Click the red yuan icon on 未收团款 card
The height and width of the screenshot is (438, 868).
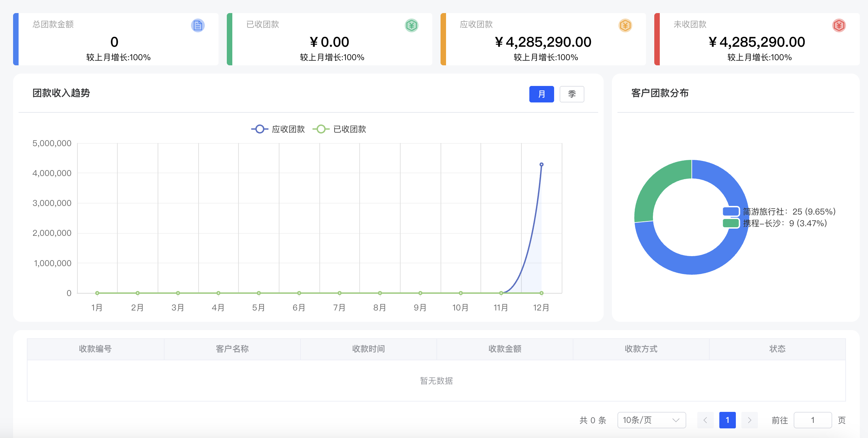(x=838, y=25)
